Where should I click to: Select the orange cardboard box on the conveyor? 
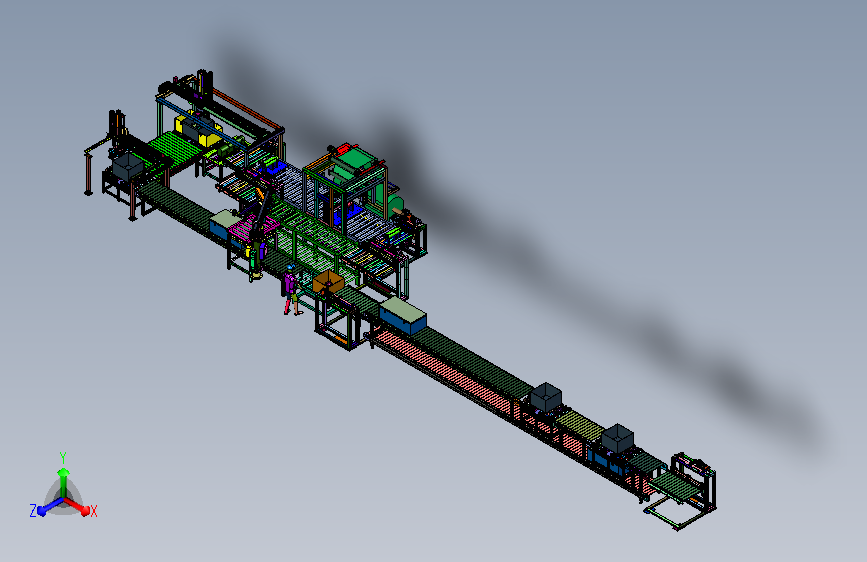[328, 281]
